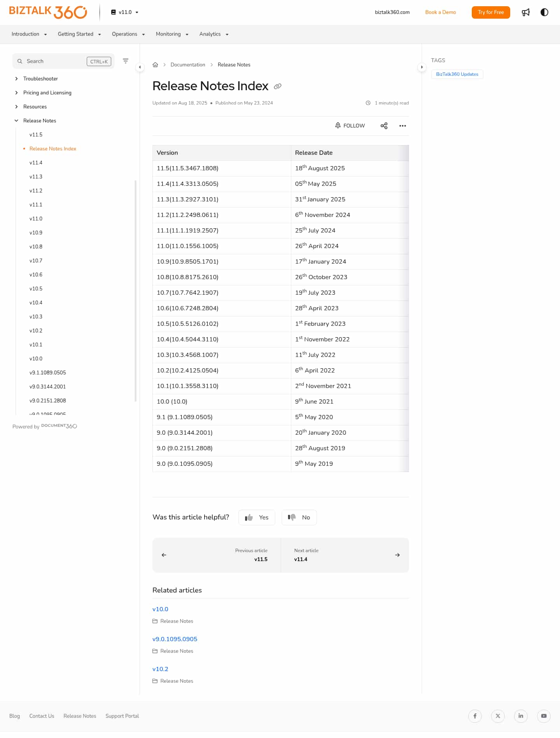
Task: Collapse the left sidebar panel
Action: 140,67
